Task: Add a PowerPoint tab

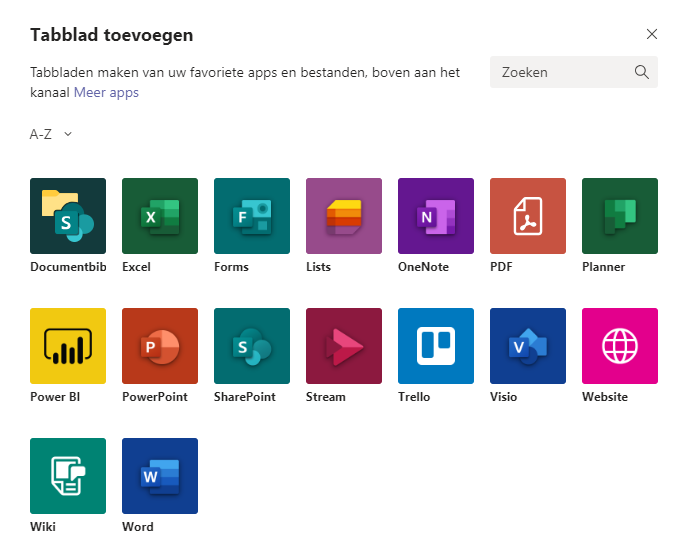Action: [160, 346]
